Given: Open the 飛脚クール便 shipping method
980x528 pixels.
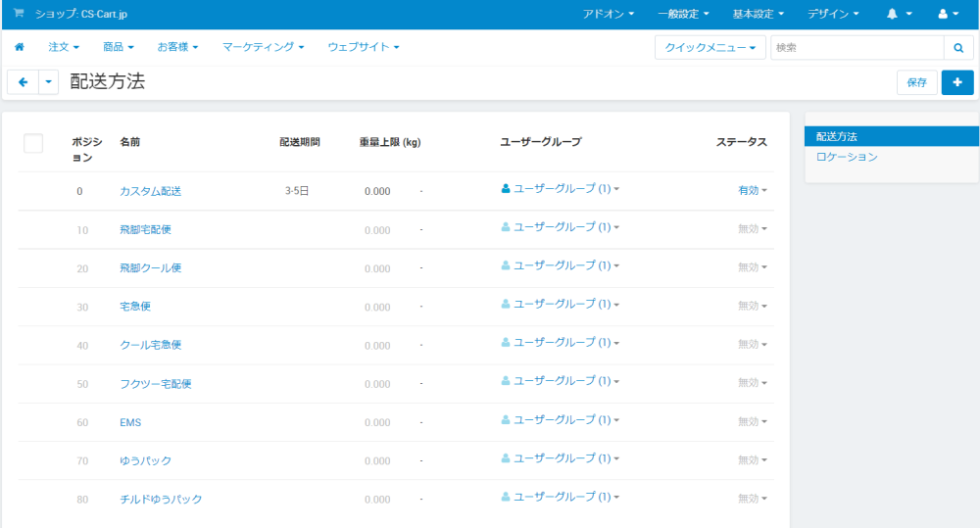Looking at the screenshot, I should point(151,268).
